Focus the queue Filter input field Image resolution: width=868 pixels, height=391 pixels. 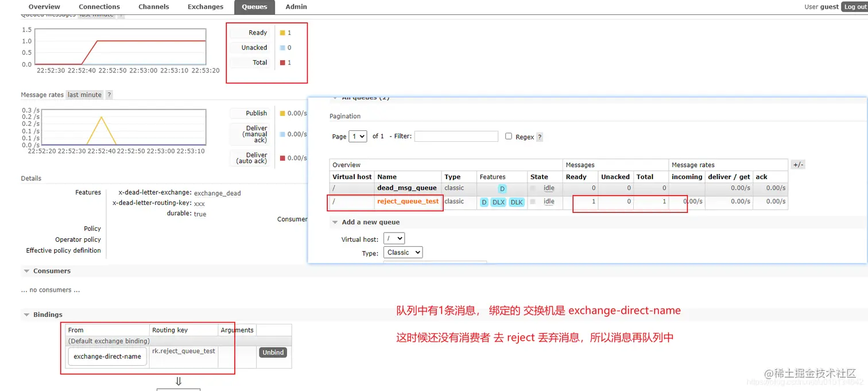click(456, 136)
